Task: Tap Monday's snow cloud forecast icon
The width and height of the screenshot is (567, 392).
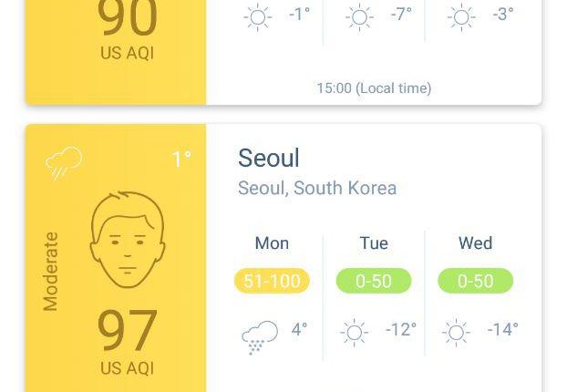Action: point(259,337)
